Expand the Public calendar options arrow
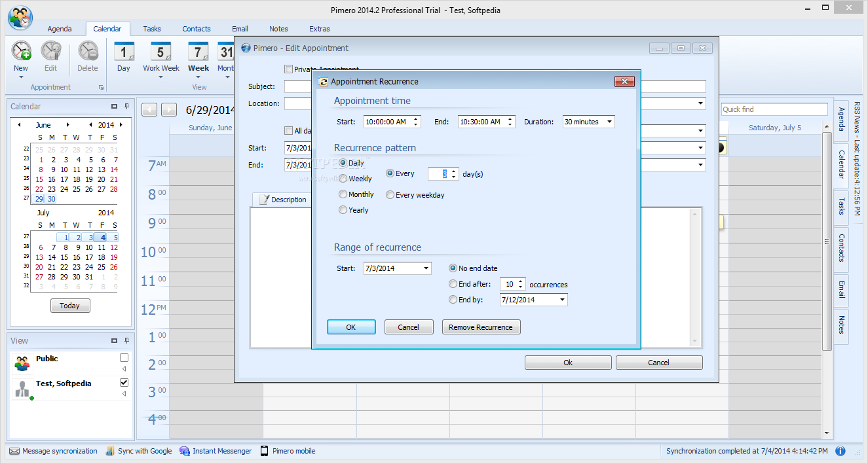The width and height of the screenshot is (868, 464). tap(124, 369)
